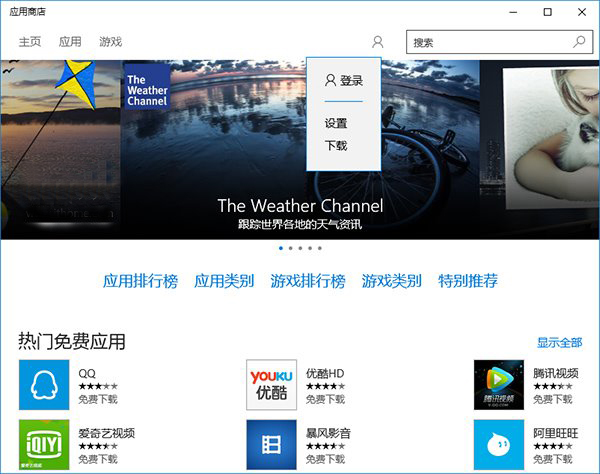Click the search magnifier icon
Viewport: 600px width, 474px height.
tap(579, 42)
